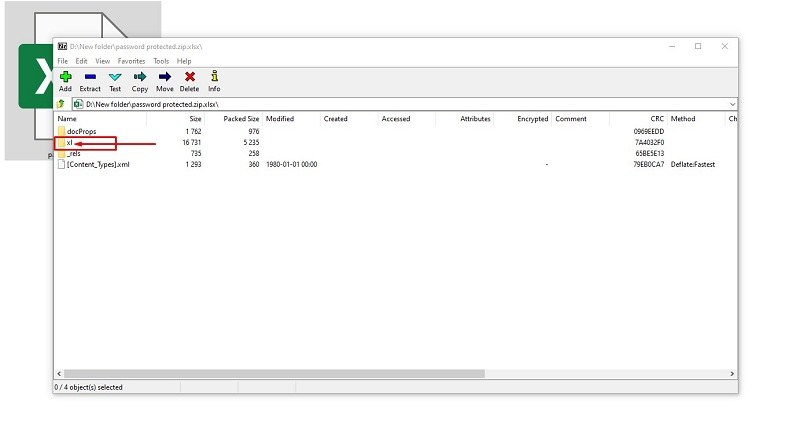Select the _rels folder
The image size is (800, 426).
point(73,153)
